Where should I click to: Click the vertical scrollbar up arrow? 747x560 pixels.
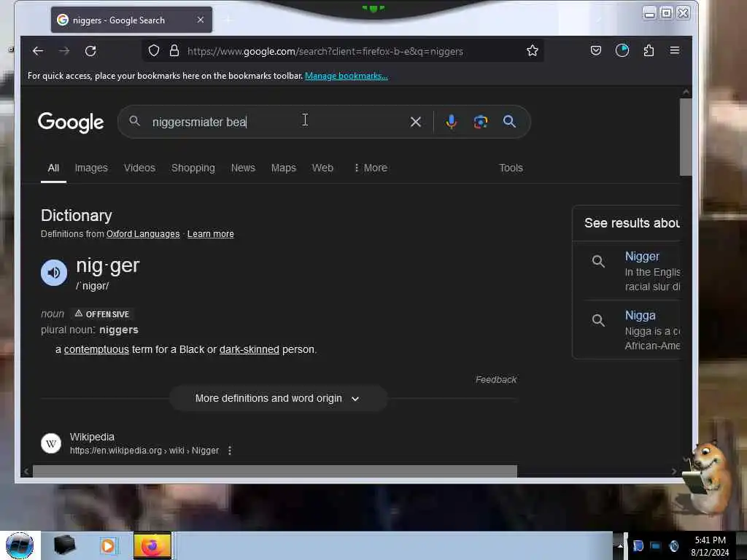tap(686, 91)
